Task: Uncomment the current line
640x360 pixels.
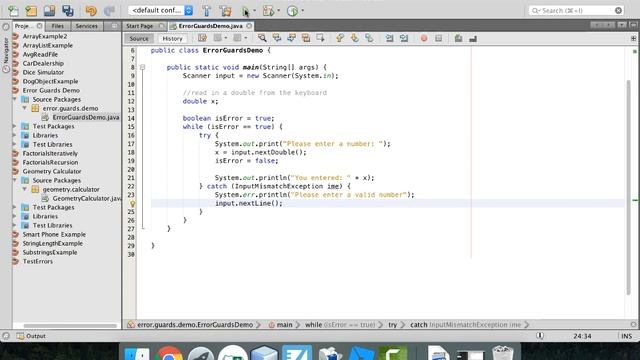Action: coord(473,38)
